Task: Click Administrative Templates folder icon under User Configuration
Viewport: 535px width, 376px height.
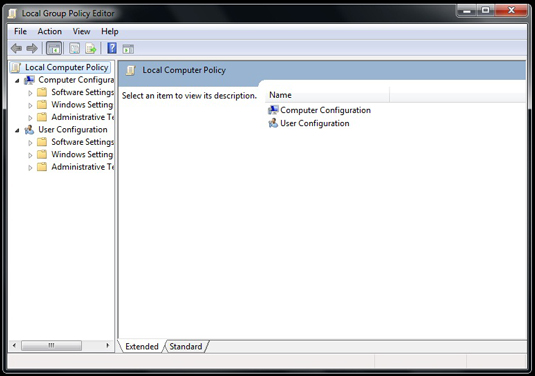Action: 42,167
